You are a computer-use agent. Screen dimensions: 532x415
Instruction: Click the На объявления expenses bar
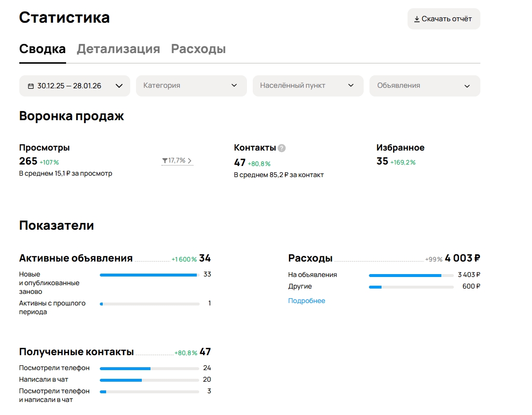411,275
